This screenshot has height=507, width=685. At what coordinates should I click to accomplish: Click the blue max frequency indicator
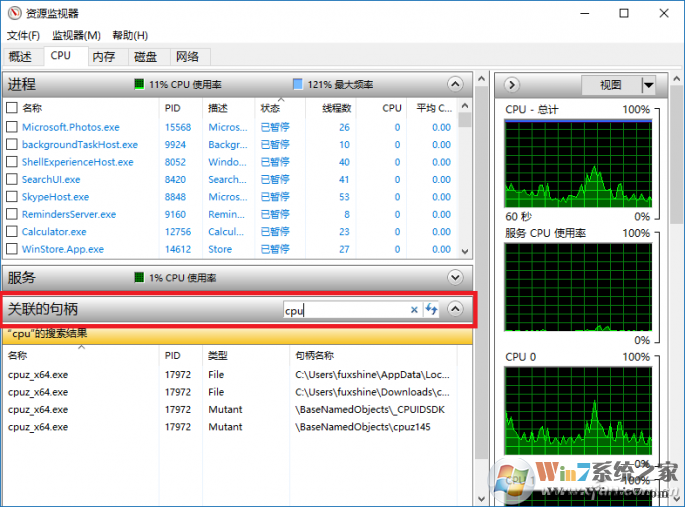point(297,84)
